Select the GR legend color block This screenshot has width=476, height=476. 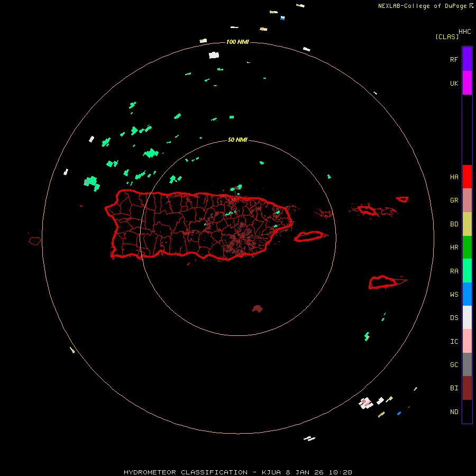[467, 200]
